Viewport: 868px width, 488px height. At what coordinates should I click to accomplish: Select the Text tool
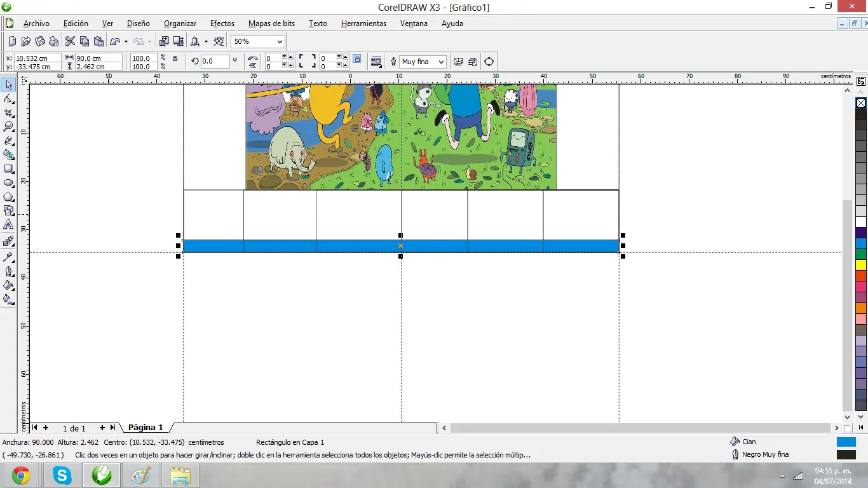click(x=9, y=225)
